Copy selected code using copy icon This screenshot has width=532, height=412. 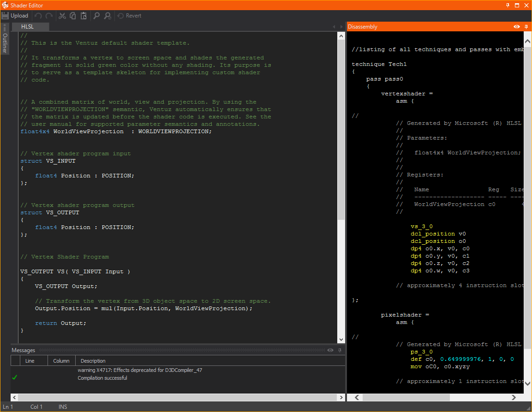(x=73, y=16)
